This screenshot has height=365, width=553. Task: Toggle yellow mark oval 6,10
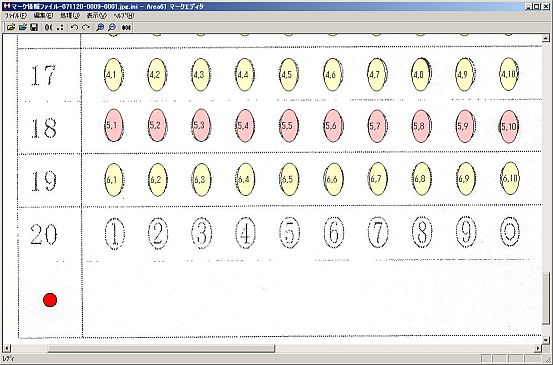click(510, 178)
